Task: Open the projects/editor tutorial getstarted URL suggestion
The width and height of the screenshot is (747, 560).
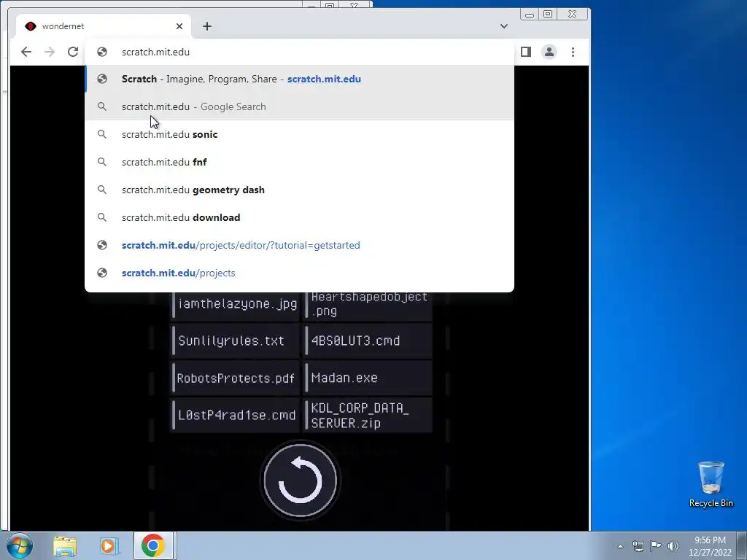Action: (299, 245)
